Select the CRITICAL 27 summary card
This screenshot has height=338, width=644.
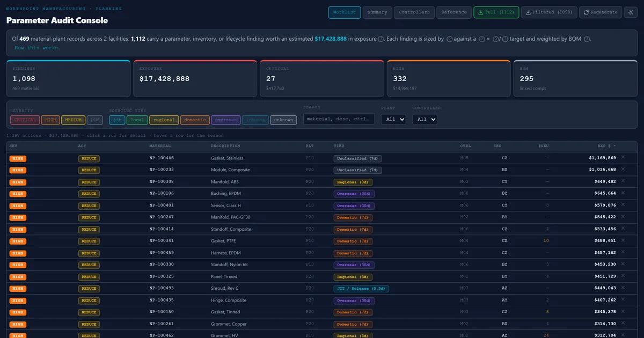321,79
